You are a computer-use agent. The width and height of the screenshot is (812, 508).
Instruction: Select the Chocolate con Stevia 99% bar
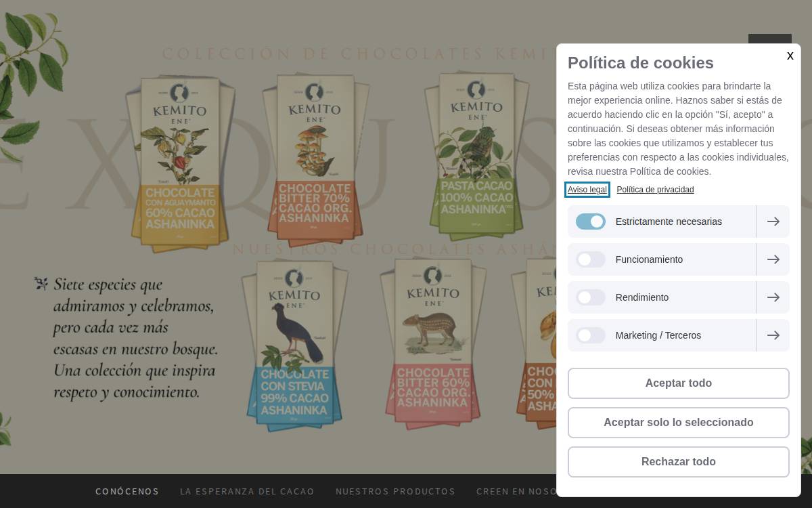click(x=294, y=344)
